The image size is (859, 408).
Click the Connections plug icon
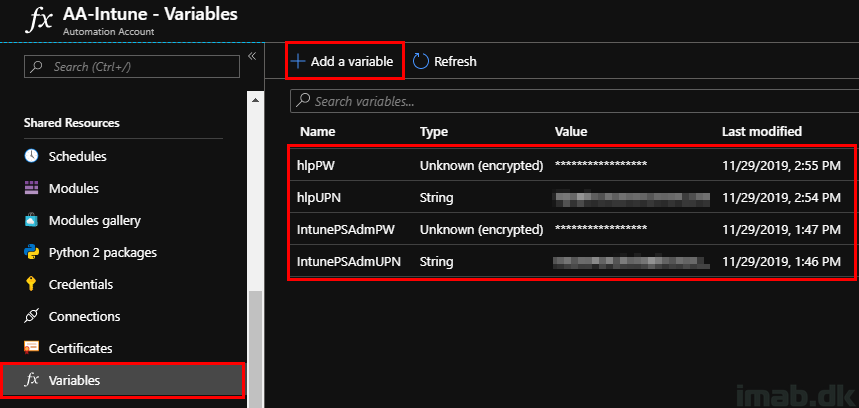[x=31, y=316]
